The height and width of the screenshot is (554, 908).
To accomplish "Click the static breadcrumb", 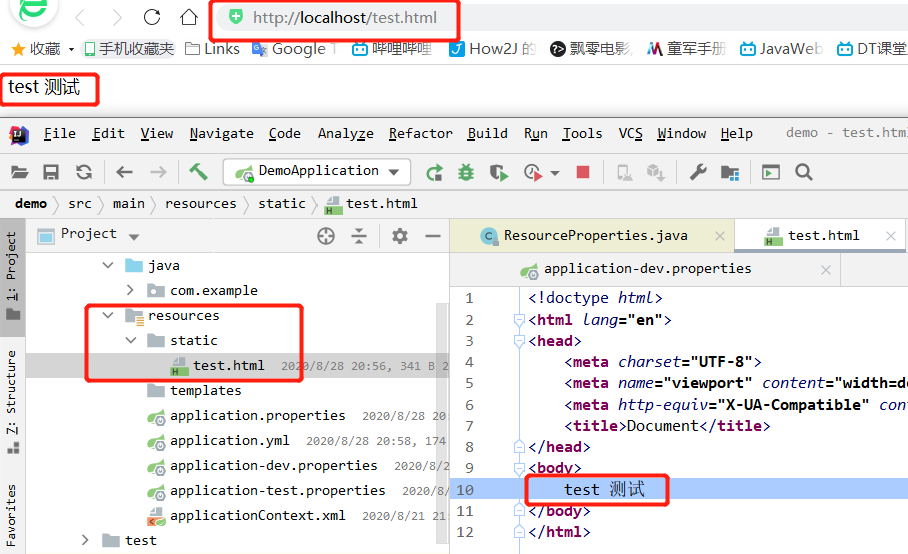I will pos(281,204).
